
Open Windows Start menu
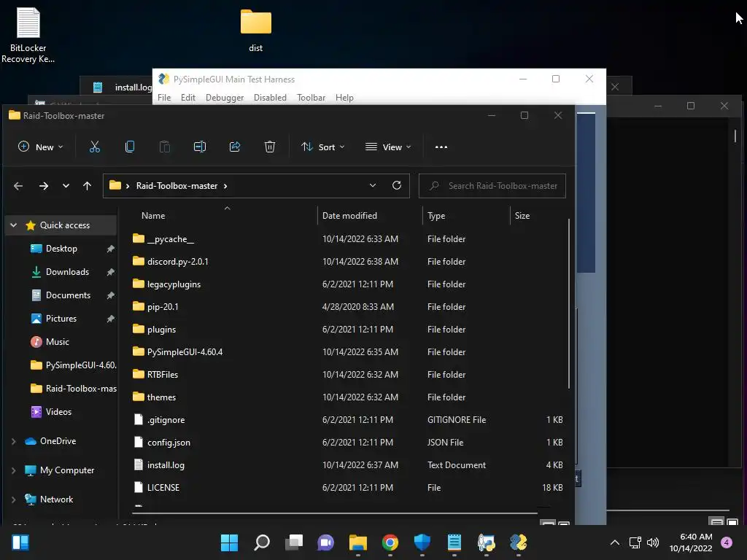tap(229, 542)
